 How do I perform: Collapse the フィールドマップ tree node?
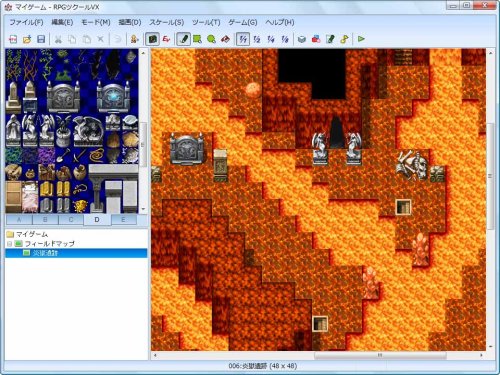click(x=9, y=244)
